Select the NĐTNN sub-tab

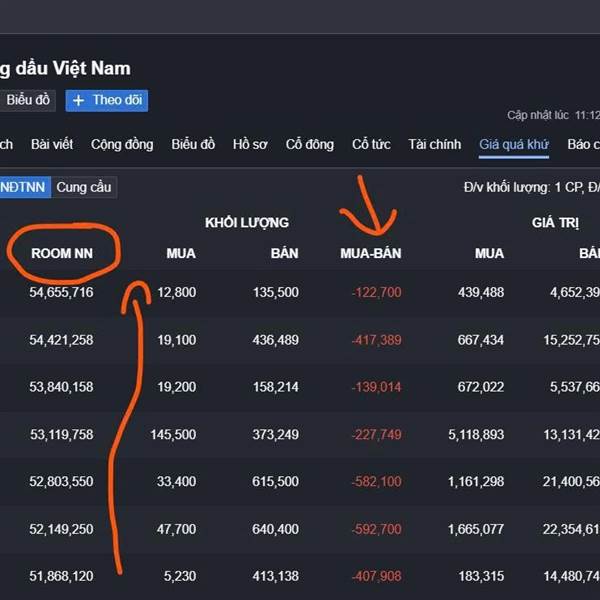pos(25,188)
